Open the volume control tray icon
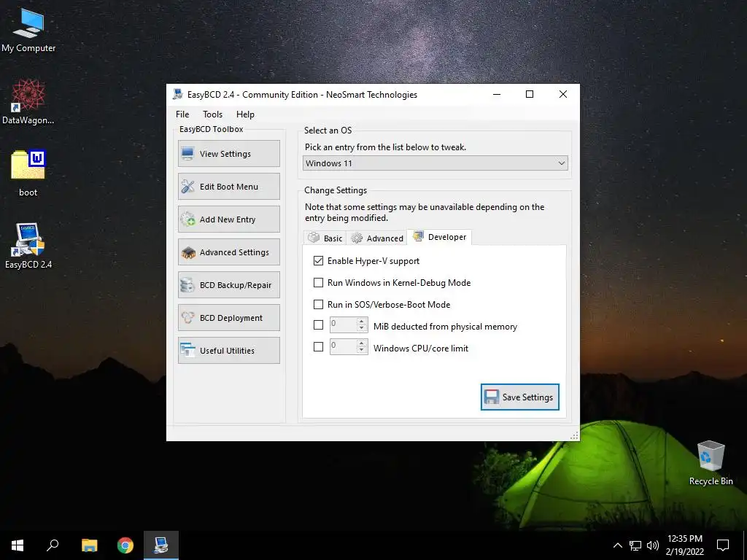The width and height of the screenshot is (747, 560). point(653,545)
